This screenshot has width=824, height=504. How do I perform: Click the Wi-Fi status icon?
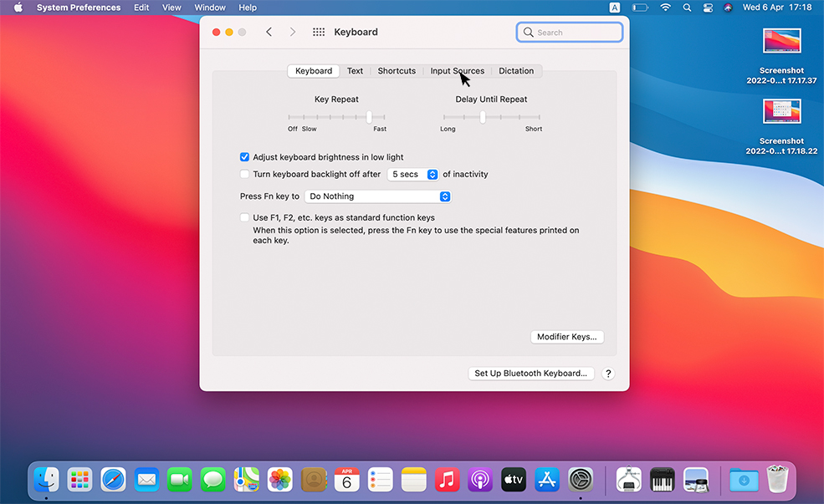coord(666,8)
